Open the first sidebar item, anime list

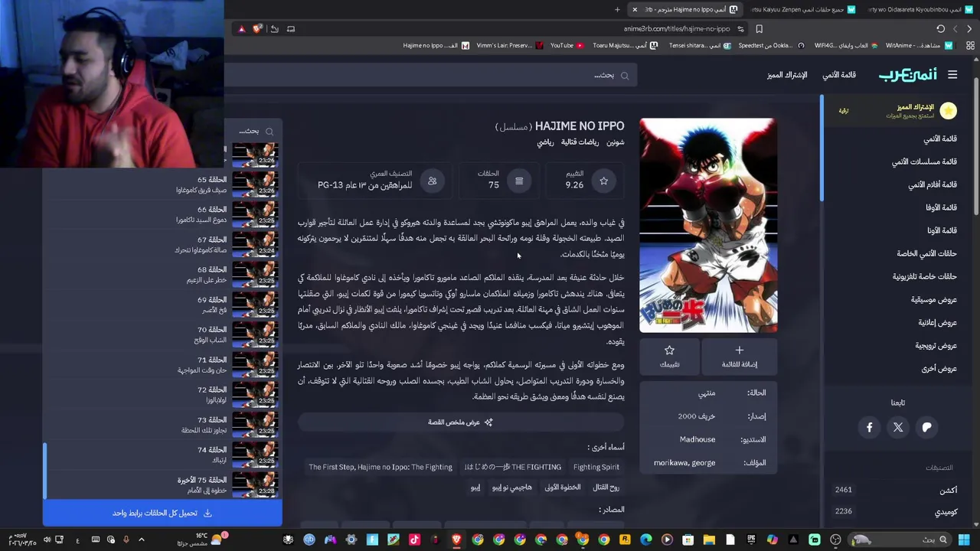click(x=940, y=139)
